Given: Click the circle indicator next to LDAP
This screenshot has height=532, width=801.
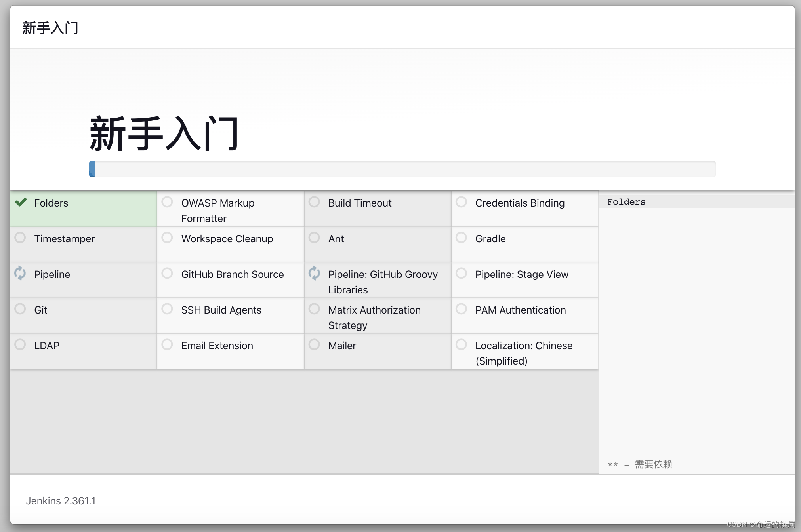Looking at the screenshot, I should point(20,345).
